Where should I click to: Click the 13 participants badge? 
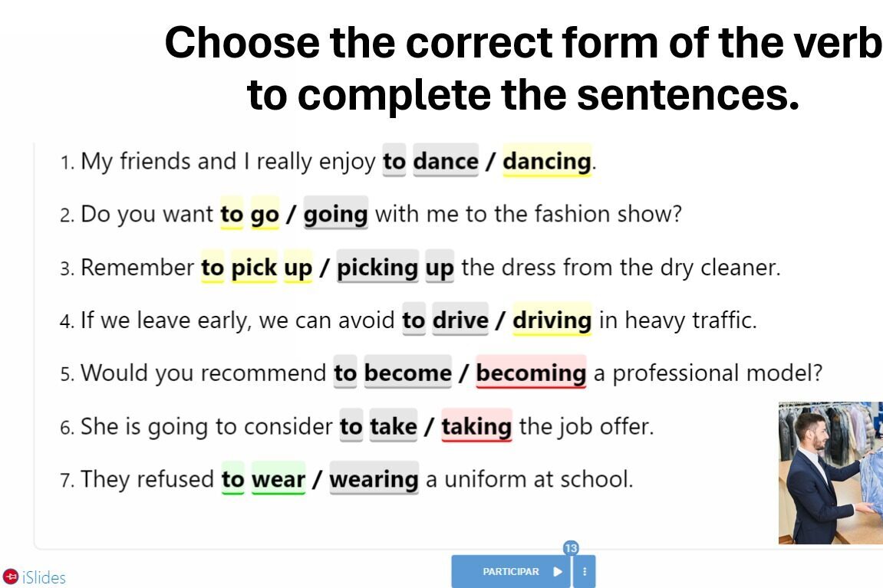coord(571,547)
